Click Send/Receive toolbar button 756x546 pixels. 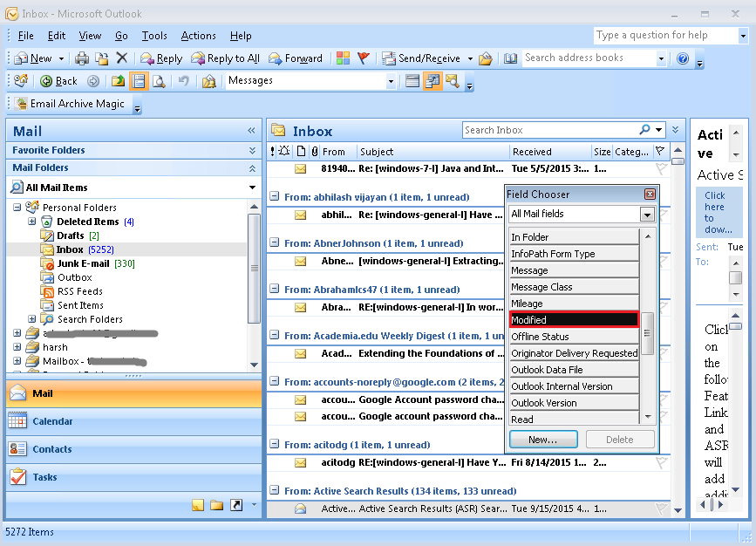click(x=421, y=58)
